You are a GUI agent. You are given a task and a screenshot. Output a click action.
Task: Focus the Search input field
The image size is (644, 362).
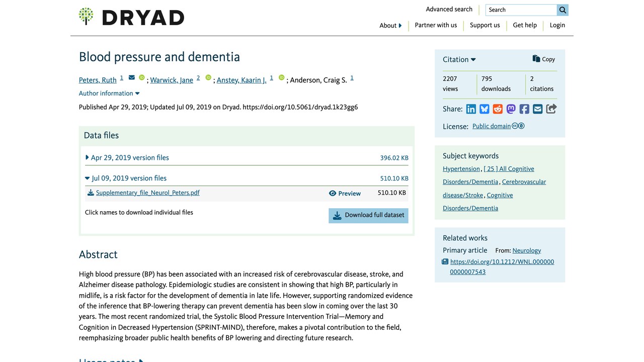tap(521, 10)
